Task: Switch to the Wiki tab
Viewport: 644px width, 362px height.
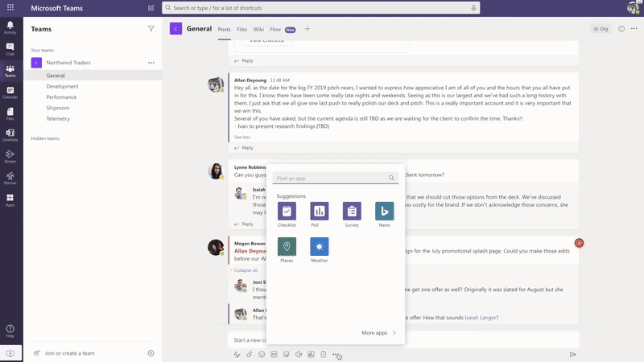Action: pyautogui.click(x=258, y=29)
